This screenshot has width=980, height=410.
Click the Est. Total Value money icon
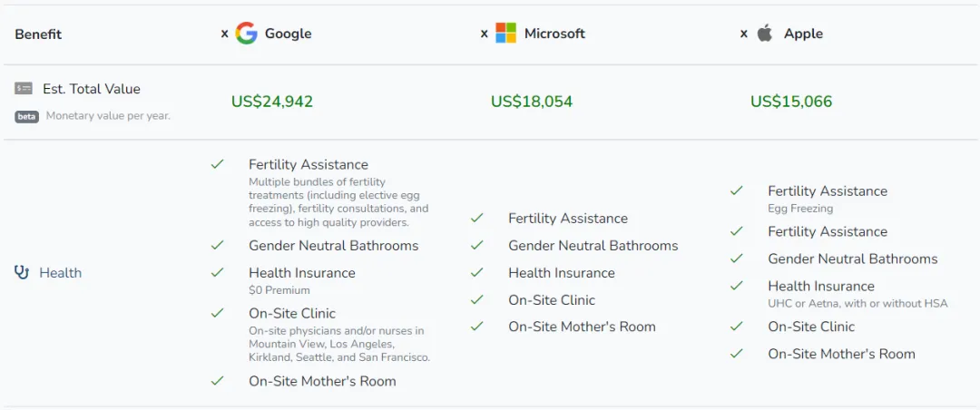click(x=23, y=89)
